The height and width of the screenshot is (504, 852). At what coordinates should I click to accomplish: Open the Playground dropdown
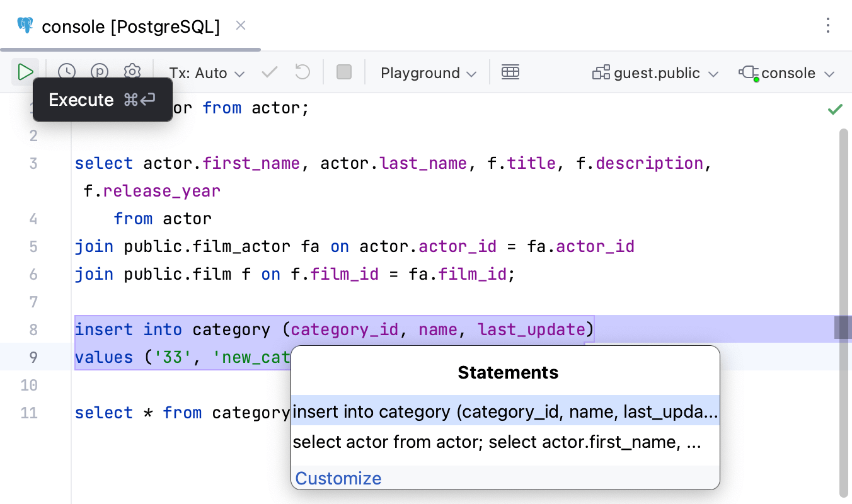427,72
